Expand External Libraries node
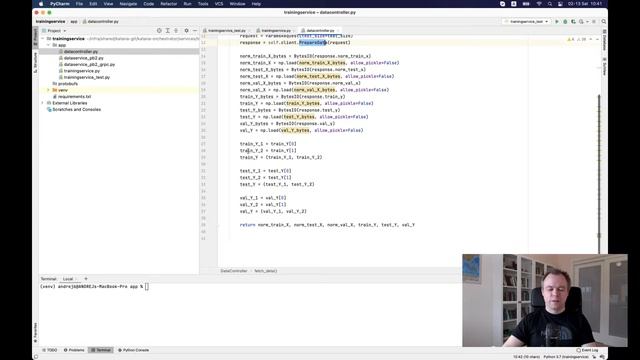The width and height of the screenshot is (640, 360). [x=43, y=103]
